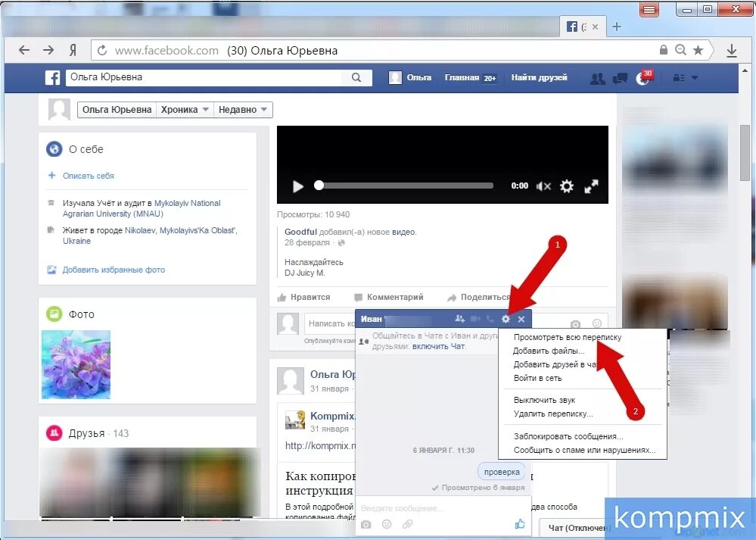Image resolution: width=756 pixels, height=540 pixels.
Task: Click the chat message input field
Action: (443, 508)
